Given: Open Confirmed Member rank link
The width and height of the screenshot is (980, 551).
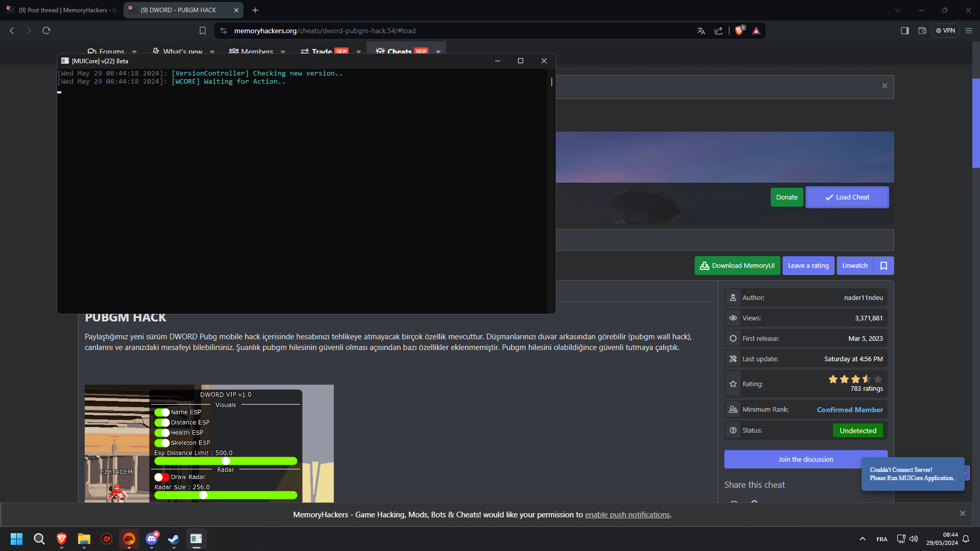Looking at the screenshot, I should (850, 410).
